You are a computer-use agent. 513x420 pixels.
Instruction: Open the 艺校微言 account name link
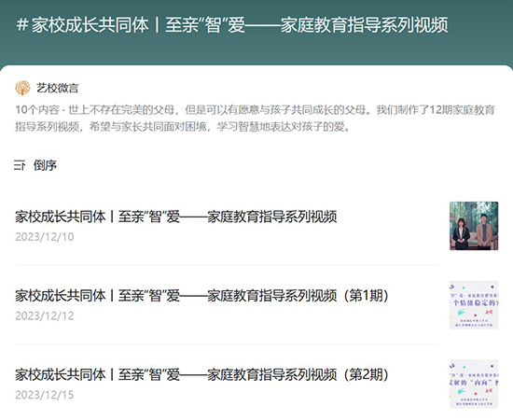click(x=57, y=88)
